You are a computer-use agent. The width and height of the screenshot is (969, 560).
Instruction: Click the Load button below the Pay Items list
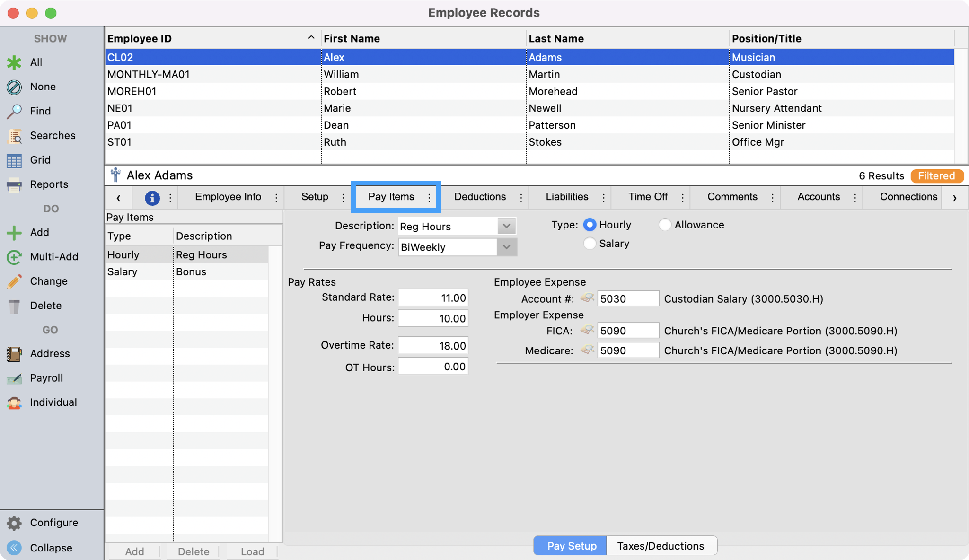coord(252,551)
